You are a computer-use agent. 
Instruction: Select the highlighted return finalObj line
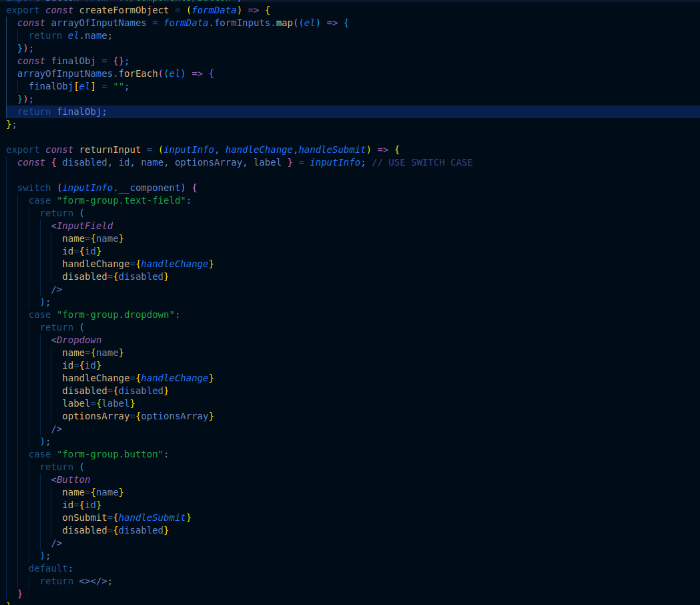tap(62, 112)
